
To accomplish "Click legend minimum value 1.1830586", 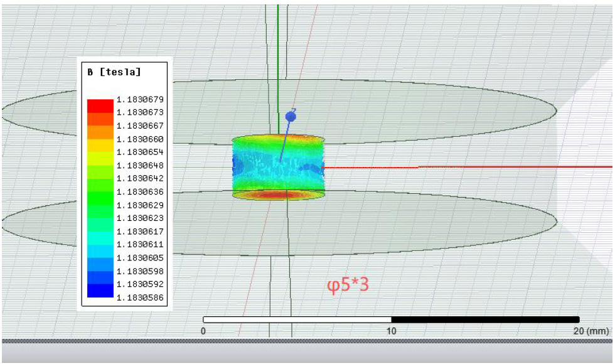I will (x=140, y=297).
